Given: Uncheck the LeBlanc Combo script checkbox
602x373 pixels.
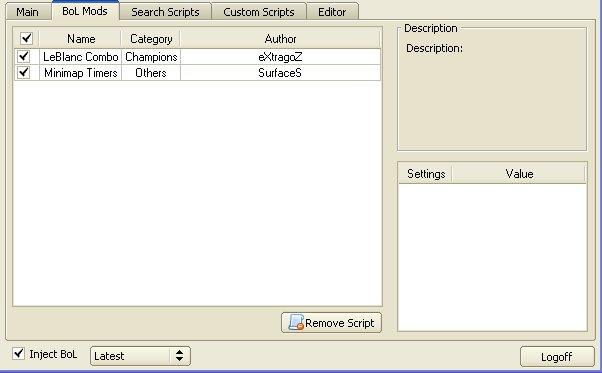Looking at the screenshot, I should 24,56.
